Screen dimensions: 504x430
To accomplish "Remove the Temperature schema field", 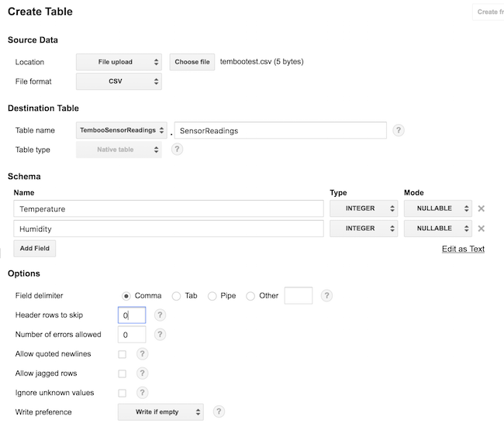I will 481,208.
